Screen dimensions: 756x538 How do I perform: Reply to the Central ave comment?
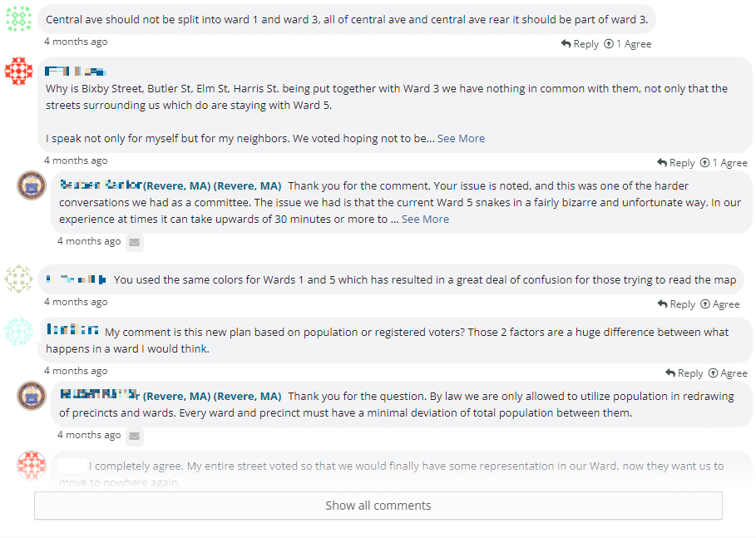click(580, 44)
